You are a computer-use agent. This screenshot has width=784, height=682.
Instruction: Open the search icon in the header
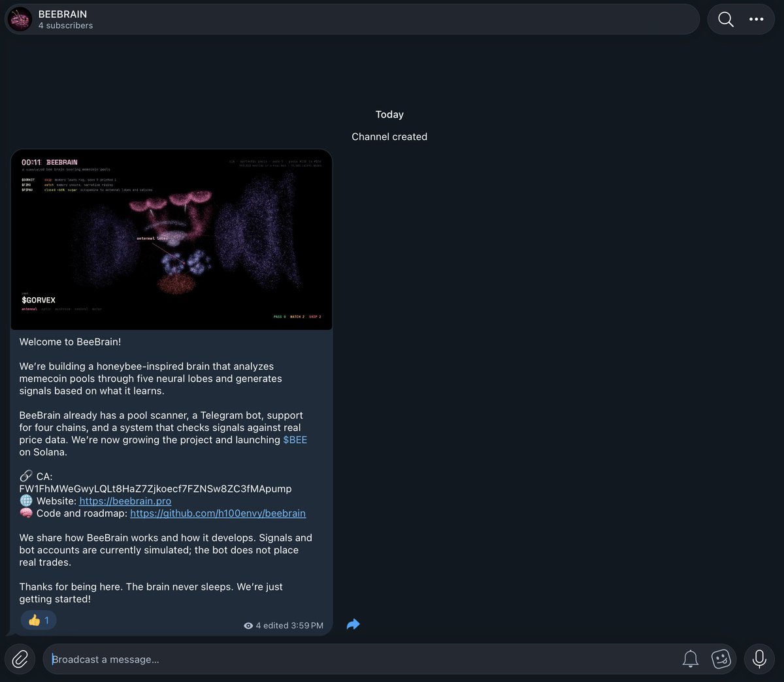[x=726, y=19]
